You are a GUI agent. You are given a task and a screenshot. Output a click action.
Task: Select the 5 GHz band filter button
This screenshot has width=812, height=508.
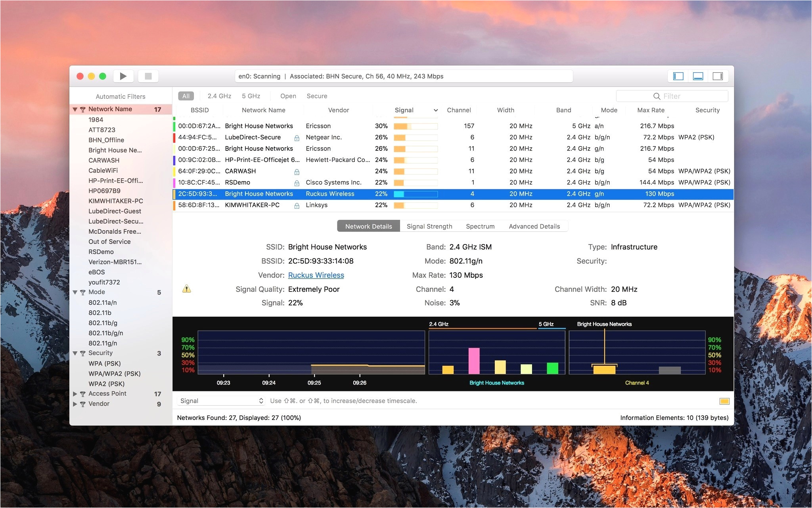tap(251, 96)
